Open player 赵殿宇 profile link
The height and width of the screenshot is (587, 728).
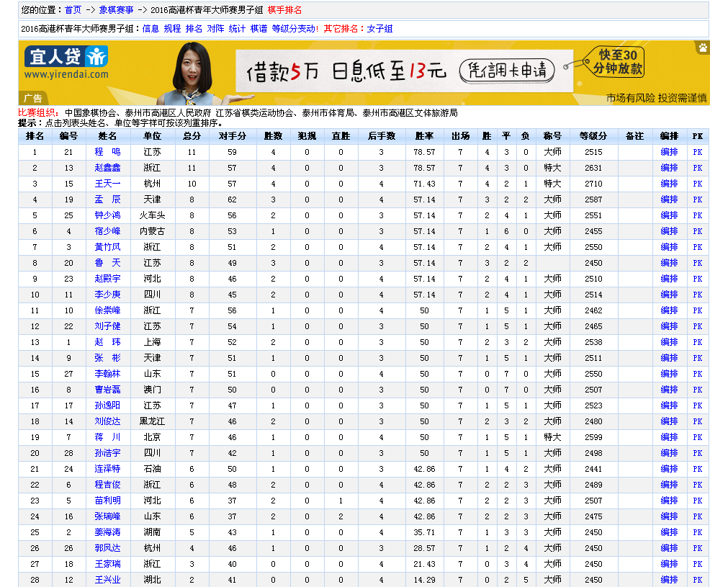tap(108, 279)
